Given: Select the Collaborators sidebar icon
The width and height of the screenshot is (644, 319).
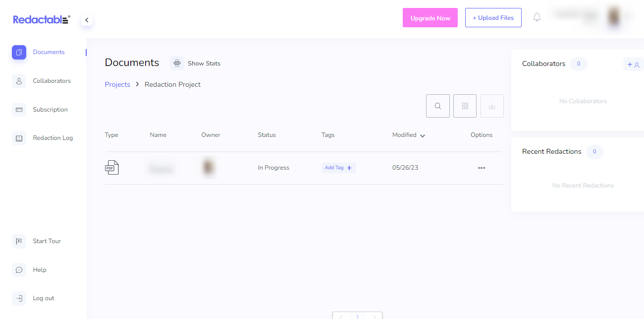Looking at the screenshot, I should [x=19, y=81].
